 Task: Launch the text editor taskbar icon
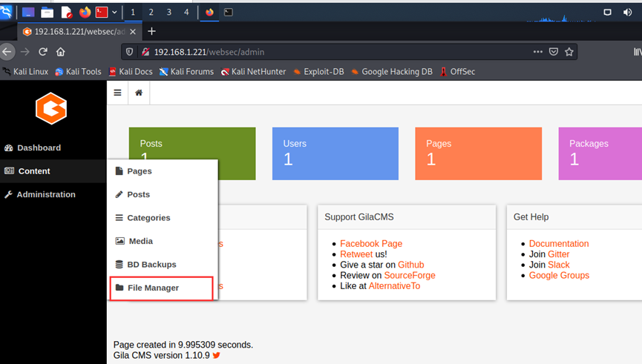[x=66, y=13]
